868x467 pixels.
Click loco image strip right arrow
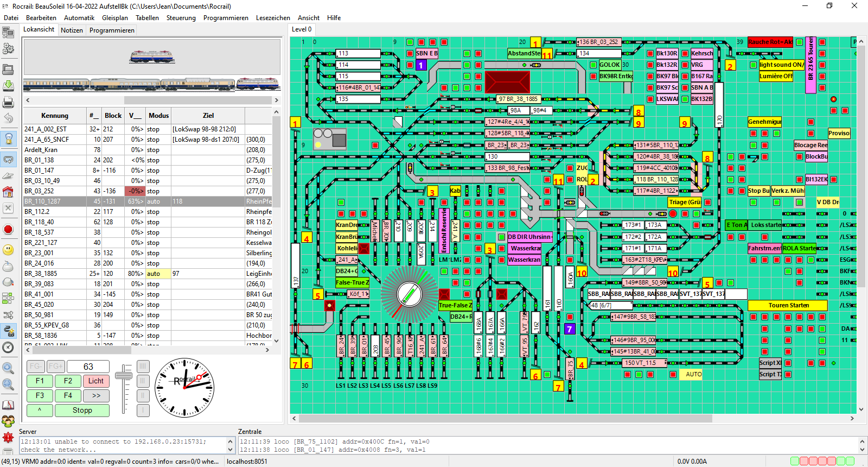click(276, 100)
